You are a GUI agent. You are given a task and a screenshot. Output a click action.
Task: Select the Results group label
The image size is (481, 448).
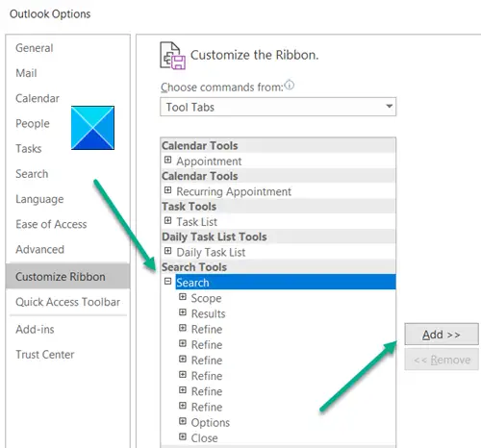click(x=208, y=313)
